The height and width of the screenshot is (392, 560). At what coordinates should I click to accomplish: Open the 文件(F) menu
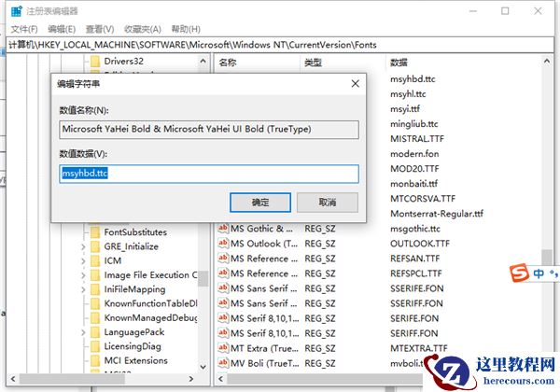point(24,29)
